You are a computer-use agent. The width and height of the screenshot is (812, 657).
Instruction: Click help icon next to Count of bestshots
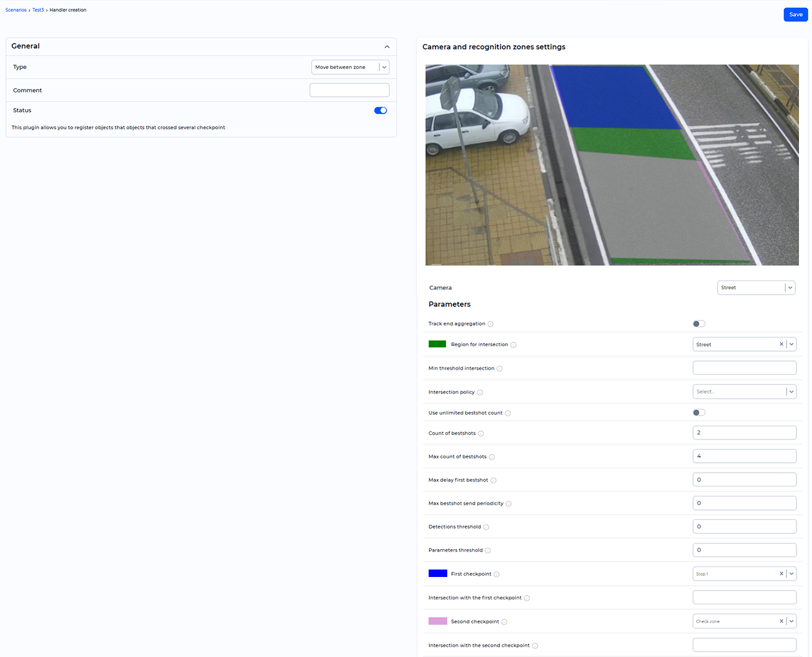tap(482, 433)
